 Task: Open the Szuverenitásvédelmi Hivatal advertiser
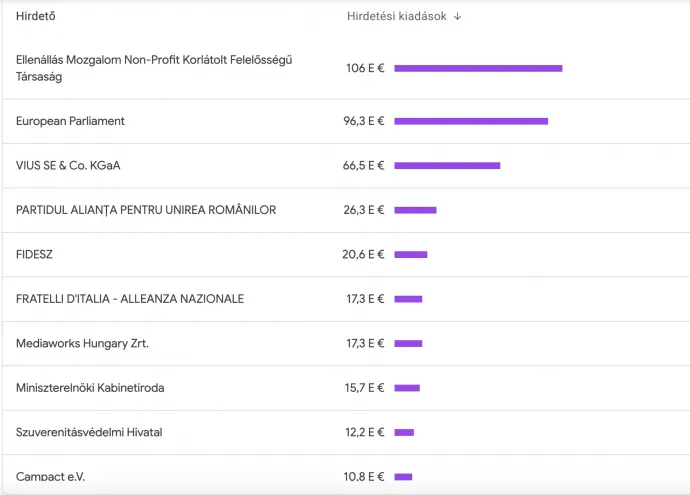89,432
